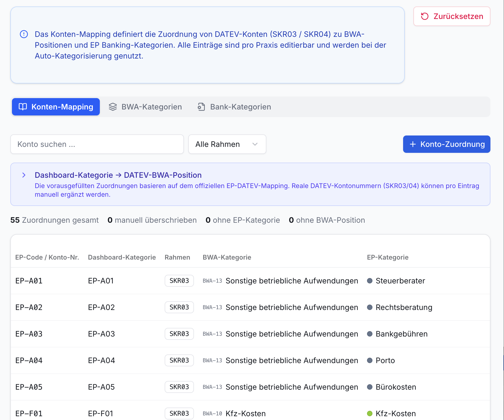504x420 pixels.
Task: Click EP-A04 in the Dashboard-Kategorie column
Action: tap(101, 360)
